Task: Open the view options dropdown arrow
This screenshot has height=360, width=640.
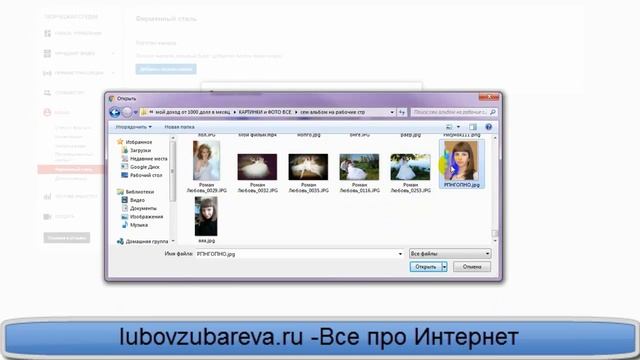Action: click(x=458, y=127)
